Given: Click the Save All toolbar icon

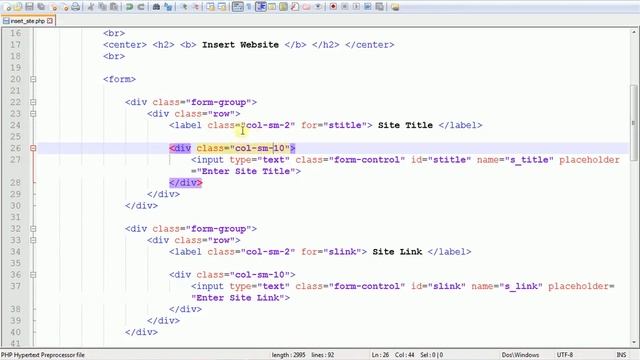Looking at the screenshot, I should coord(40,7).
